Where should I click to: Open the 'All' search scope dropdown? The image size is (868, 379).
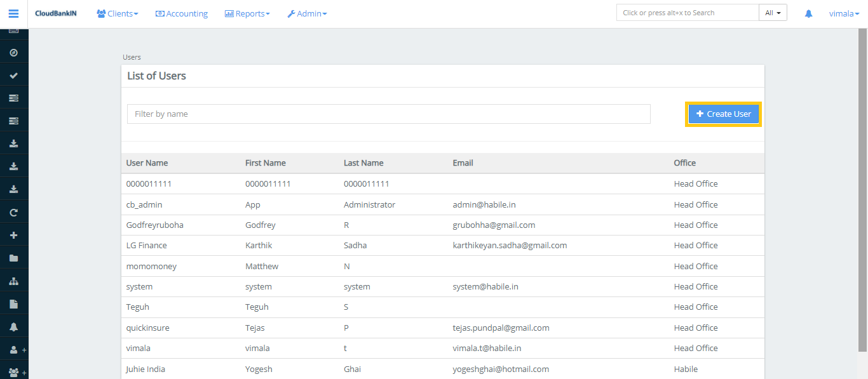tap(773, 13)
